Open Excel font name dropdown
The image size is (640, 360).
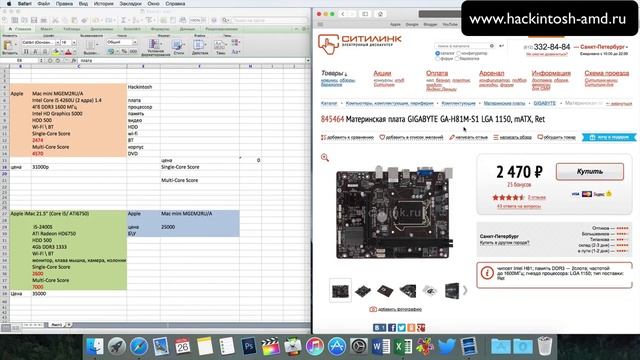click(x=58, y=42)
